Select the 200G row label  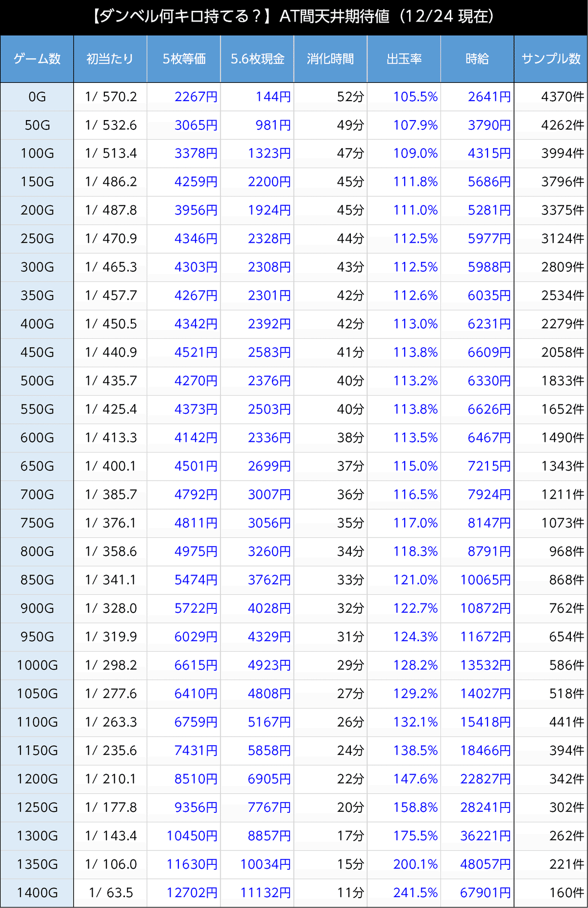point(37,211)
